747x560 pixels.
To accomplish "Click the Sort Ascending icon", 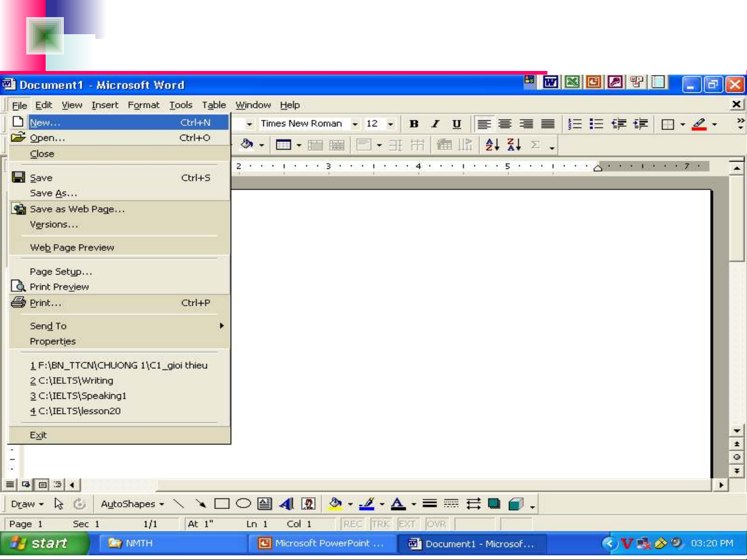I will tap(492, 145).
